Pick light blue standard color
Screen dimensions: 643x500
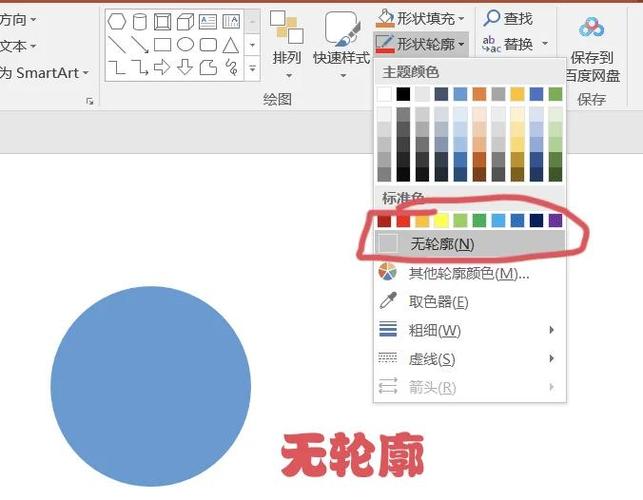point(498,220)
